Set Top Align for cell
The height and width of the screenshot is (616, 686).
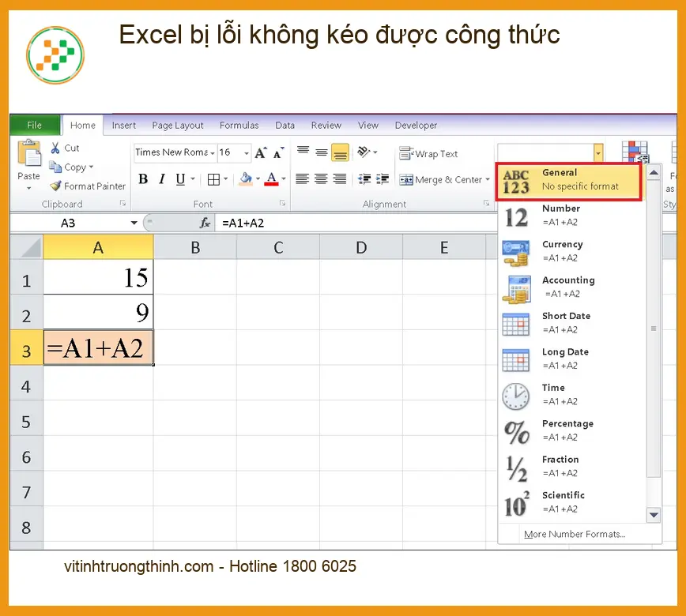(x=303, y=152)
